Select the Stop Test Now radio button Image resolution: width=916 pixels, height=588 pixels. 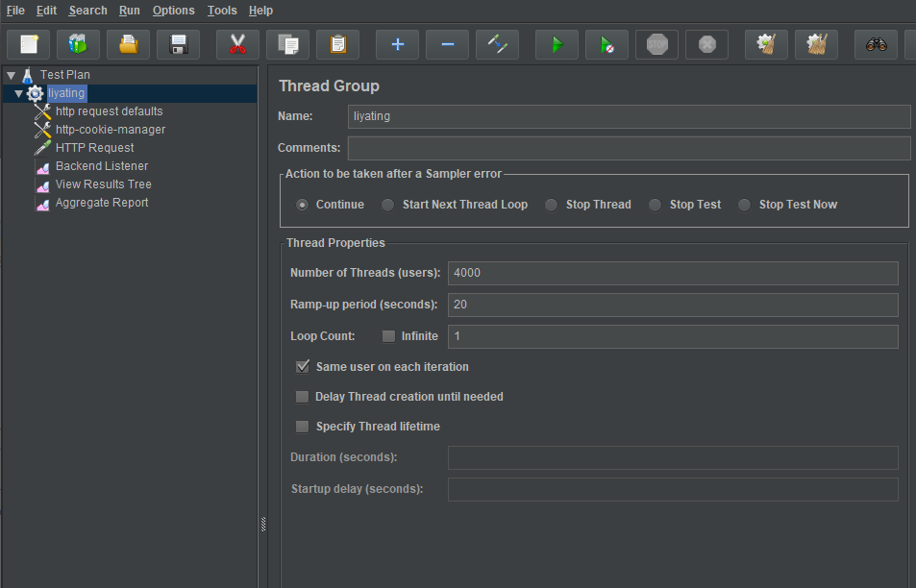pos(744,205)
